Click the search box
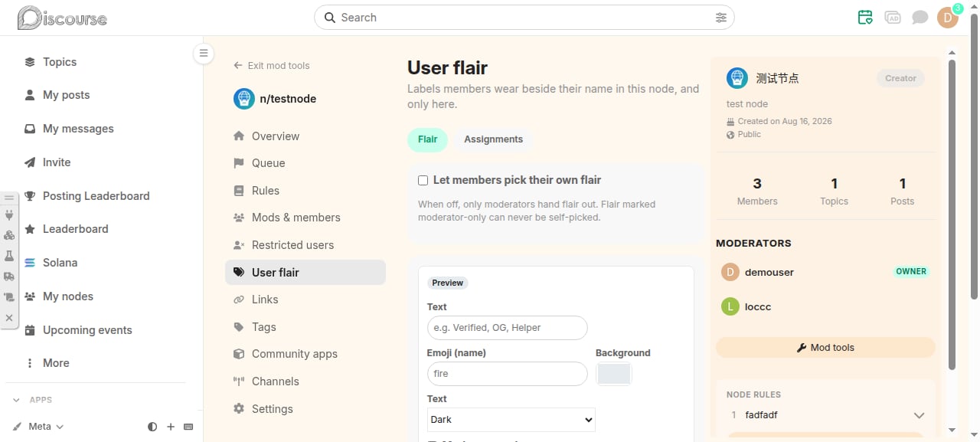The image size is (980, 442). 524,18
